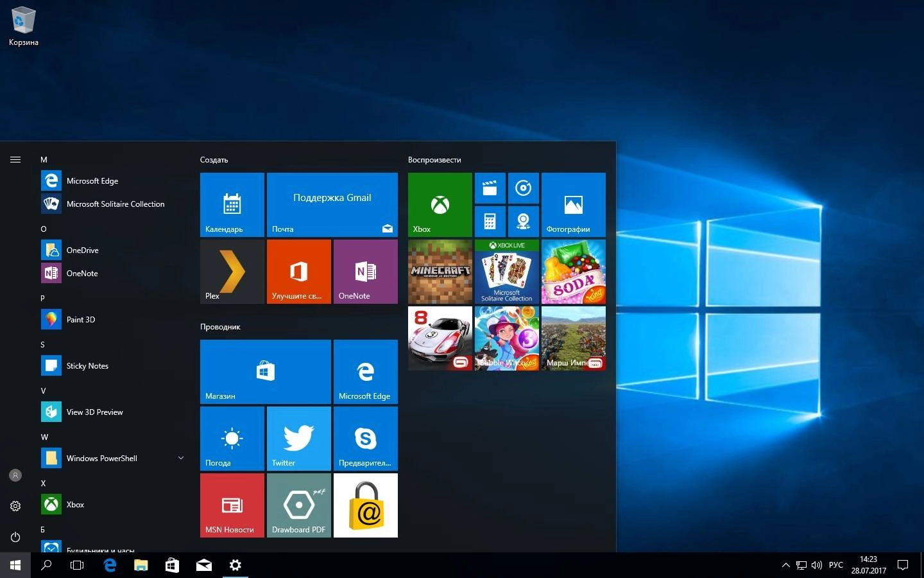Launch the Bubble Witch tile
Image resolution: width=924 pixels, height=578 pixels.
coord(507,338)
